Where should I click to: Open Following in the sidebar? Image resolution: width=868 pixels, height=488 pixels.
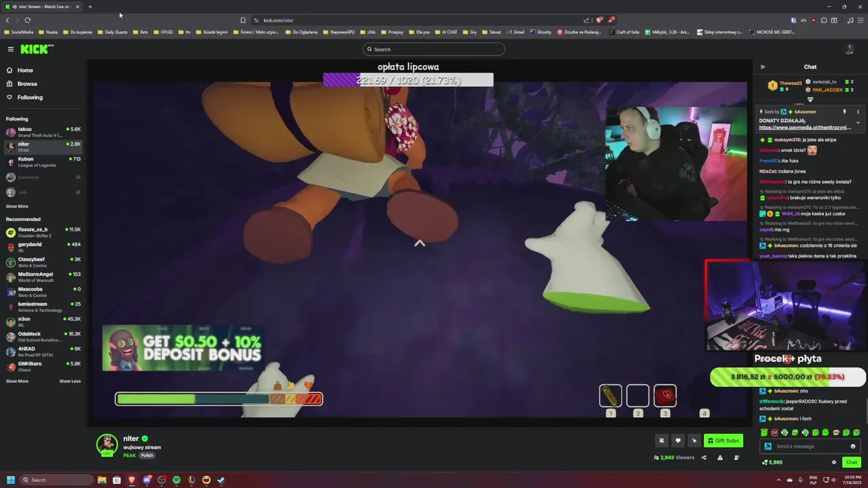[25, 98]
